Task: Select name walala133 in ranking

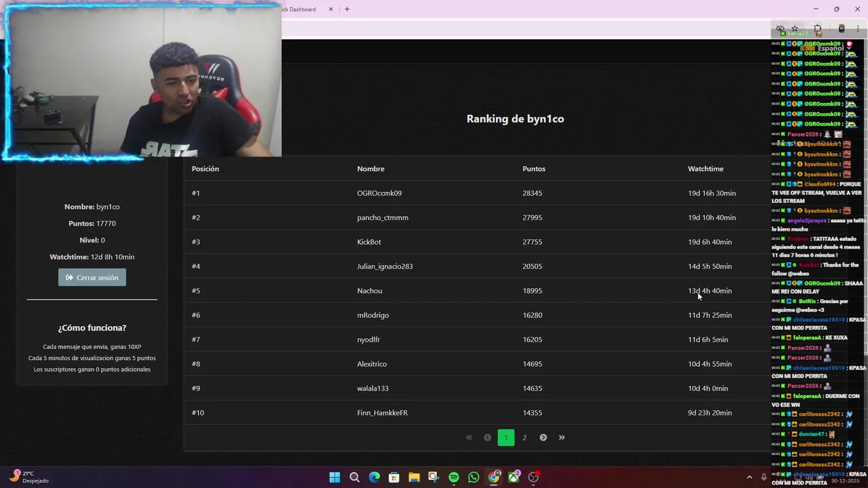Action: pos(372,388)
